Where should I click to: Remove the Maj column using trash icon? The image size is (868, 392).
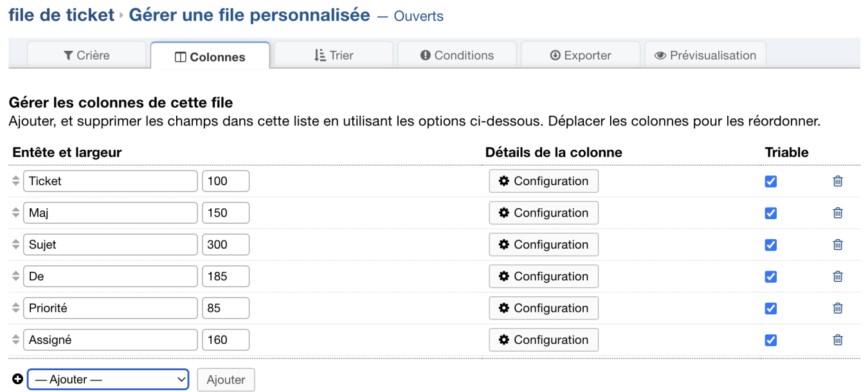click(838, 213)
